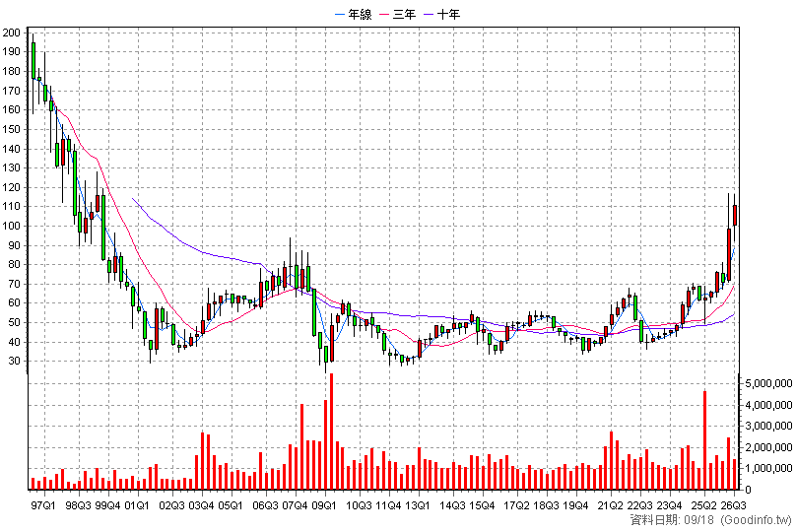Click the 19Q4 quarter label
The image size is (796, 532).
click(575, 505)
